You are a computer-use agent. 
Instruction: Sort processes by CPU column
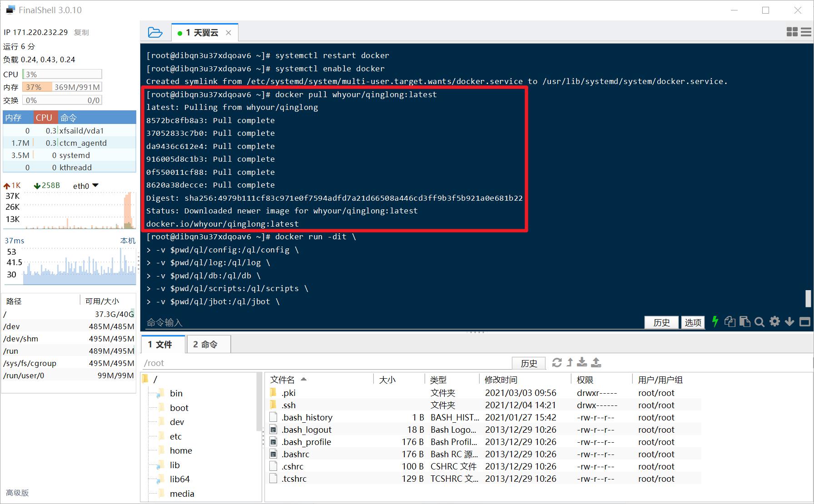pyautogui.click(x=45, y=118)
